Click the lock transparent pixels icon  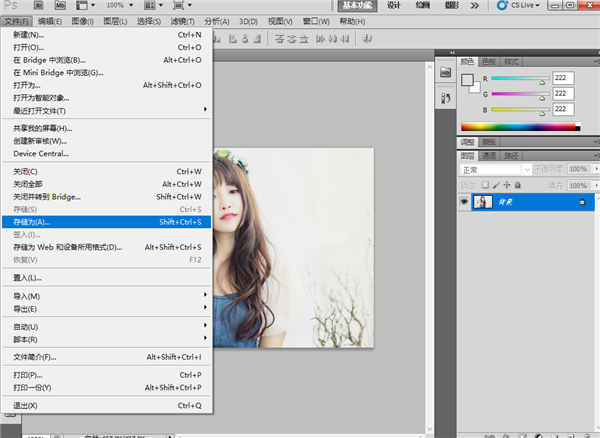pos(486,185)
